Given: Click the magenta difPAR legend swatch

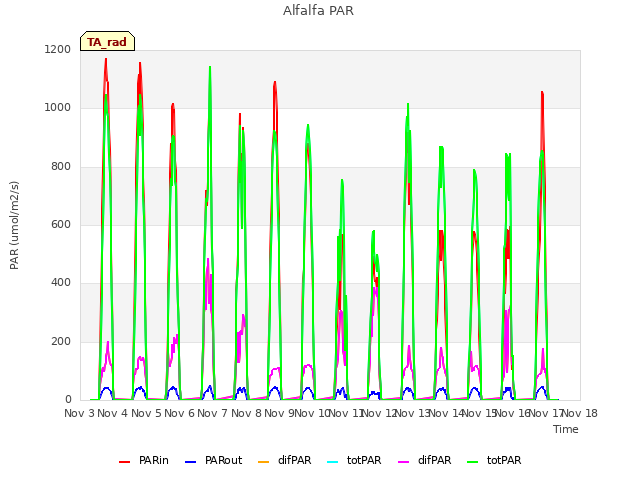Looking at the screenshot, I should tap(403, 462).
